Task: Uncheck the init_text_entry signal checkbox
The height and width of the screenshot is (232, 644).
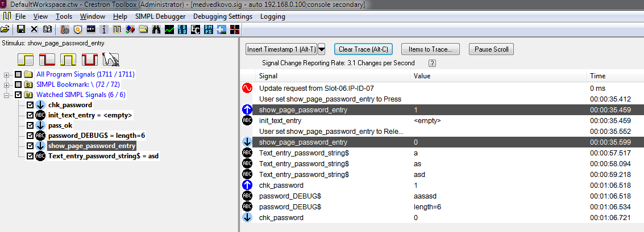Action: [x=30, y=115]
